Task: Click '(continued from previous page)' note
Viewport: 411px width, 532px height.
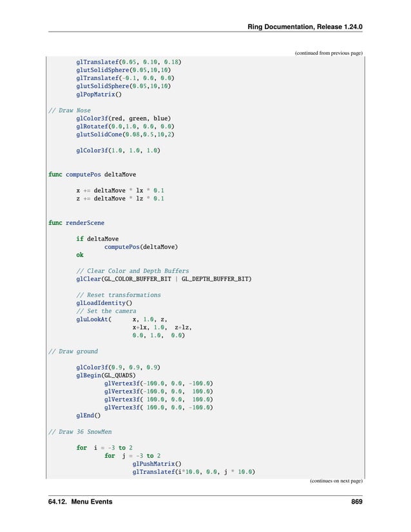Action: pyautogui.click(x=329, y=53)
